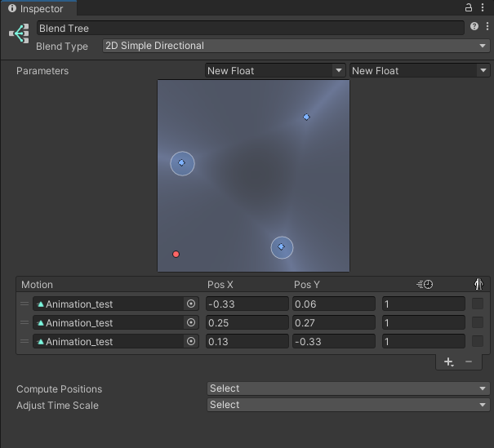Click the Inspector info icon
Viewport: 494px width, 448px height.
tap(12, 8)
